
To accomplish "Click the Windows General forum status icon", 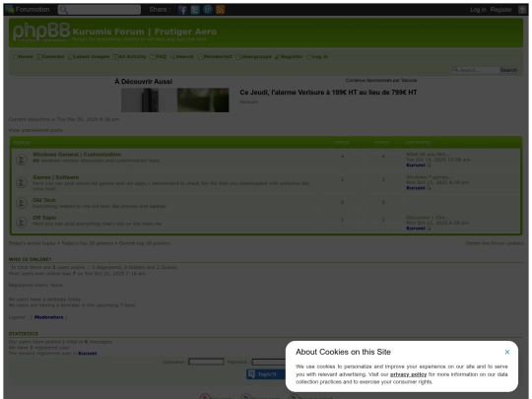I will (22, 160).
